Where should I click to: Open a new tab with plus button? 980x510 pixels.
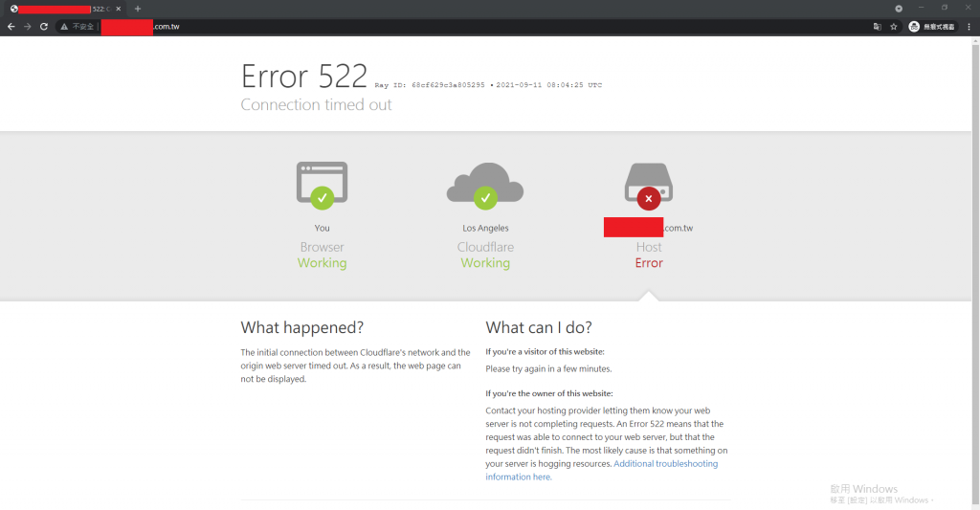tap(138, 9)
